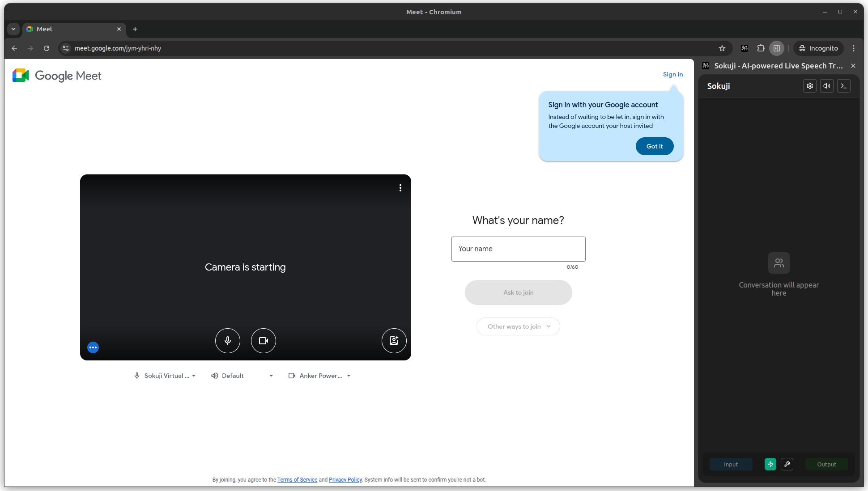868x491 pixels.
Task: Close the Sokuji side panel
Action: click(853, 66)
